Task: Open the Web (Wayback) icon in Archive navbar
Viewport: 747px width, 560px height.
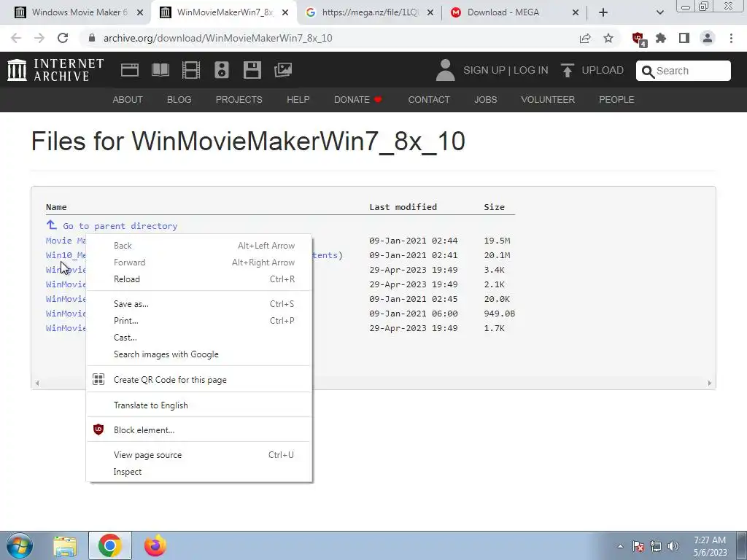Action: pos(130,70)
